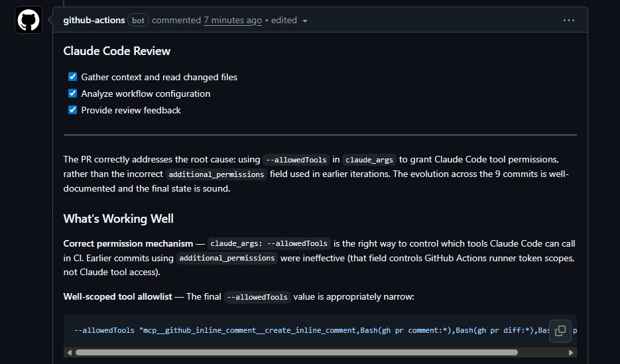620x364 pixels.
Task: Copy the allowedTools code block
Action: (x=560, y=330)
